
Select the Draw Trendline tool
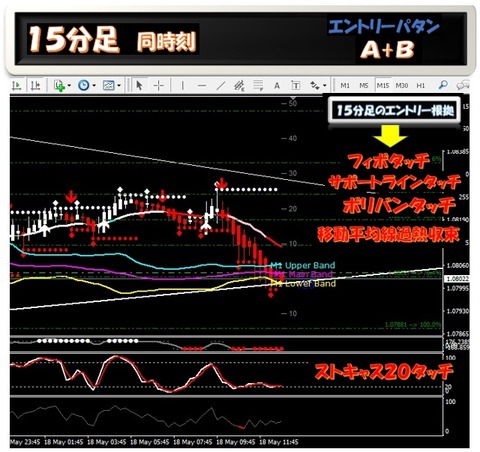221,86
